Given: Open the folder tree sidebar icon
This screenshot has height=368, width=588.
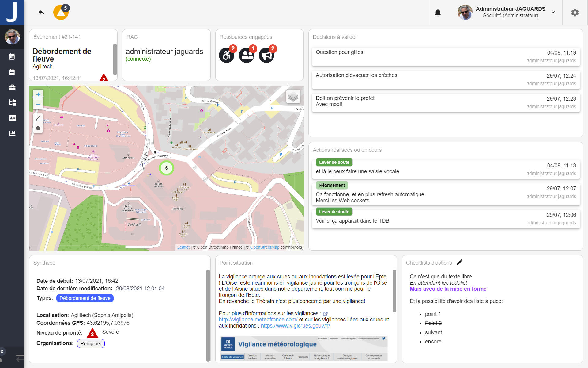Looking at the screenshot, I should tap(12, 102).
